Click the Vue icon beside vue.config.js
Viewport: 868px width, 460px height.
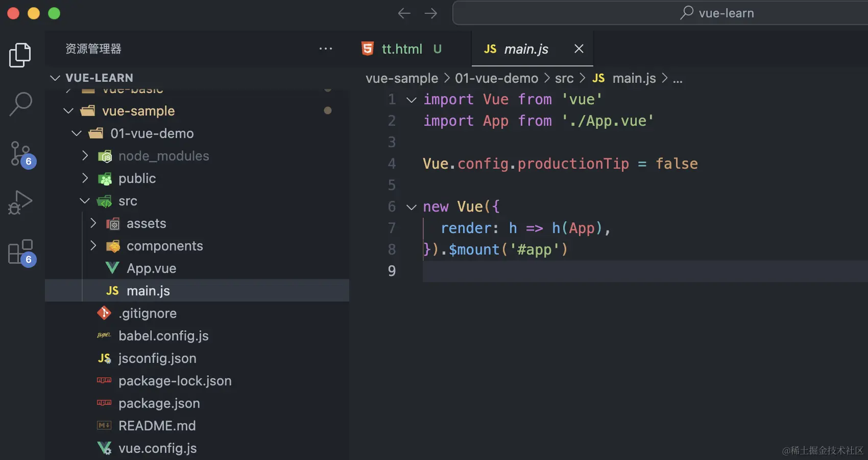tap(104, 448)
